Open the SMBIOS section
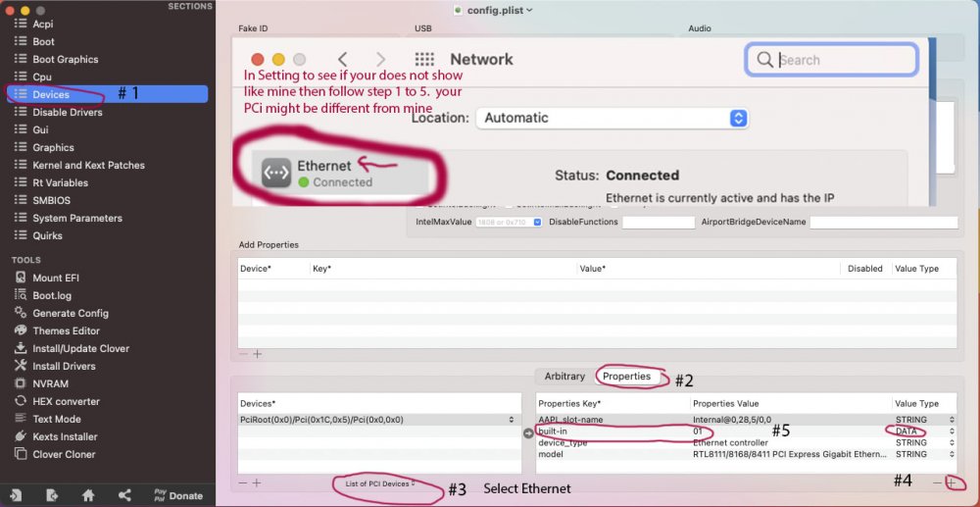Viewport: 980px width, 507px height. (x=51, y=201)
